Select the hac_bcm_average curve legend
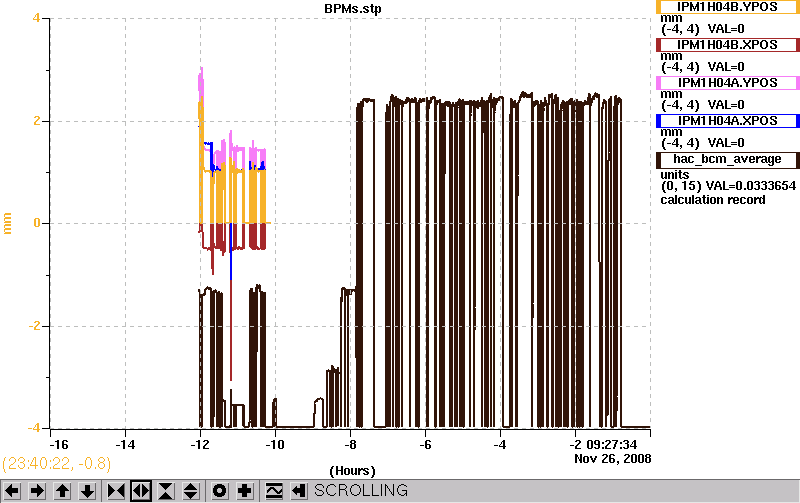Viewport: 800px width, 503px height. (728, 160)
